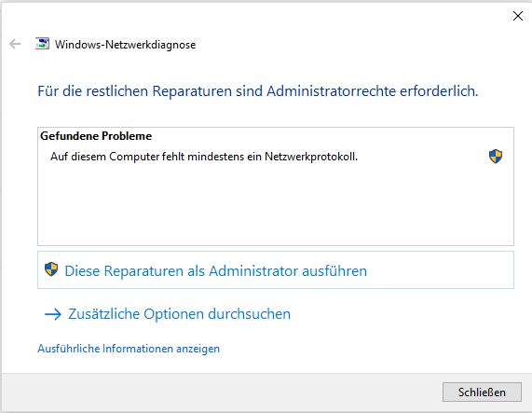Image resolution: width=532 pixels, height=413 pixels.
Task: Go back using the left arrow
Action: [x=15, y=44]
